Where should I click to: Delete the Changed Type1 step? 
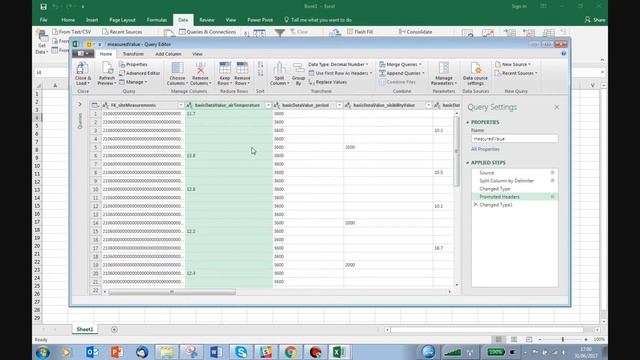[476, 204]
